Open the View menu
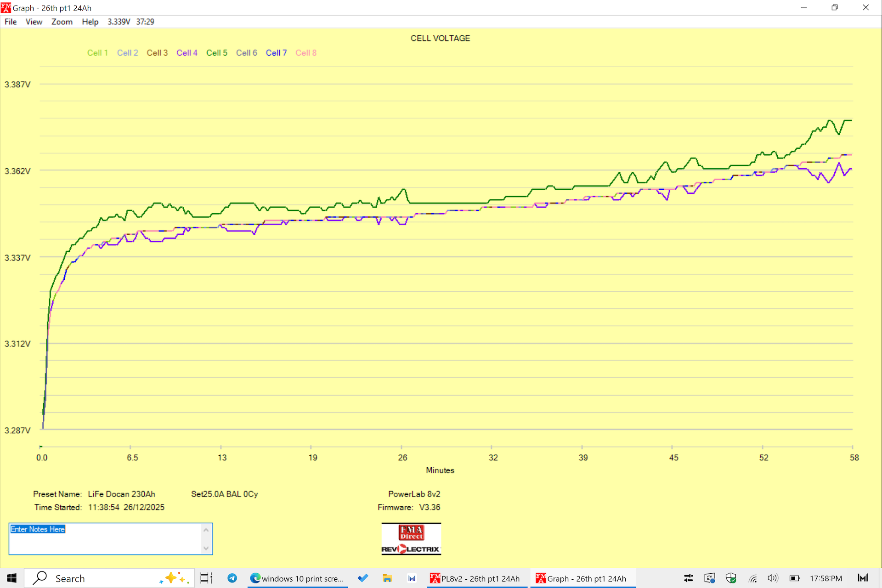The height and width of the screenshot is (588, 882). tap(34, 22)
